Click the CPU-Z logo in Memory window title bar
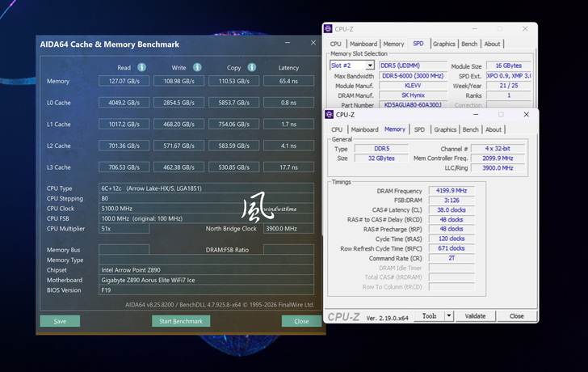588x372 pixels. (x=330, y=114)
